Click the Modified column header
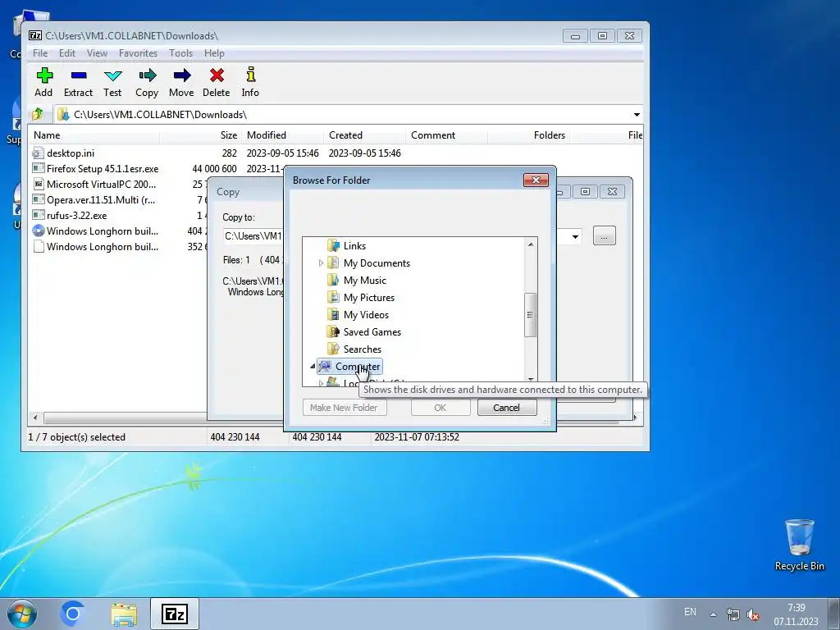Image resolution: width=840 pixels, height=630 pixels. click(282, 135)
